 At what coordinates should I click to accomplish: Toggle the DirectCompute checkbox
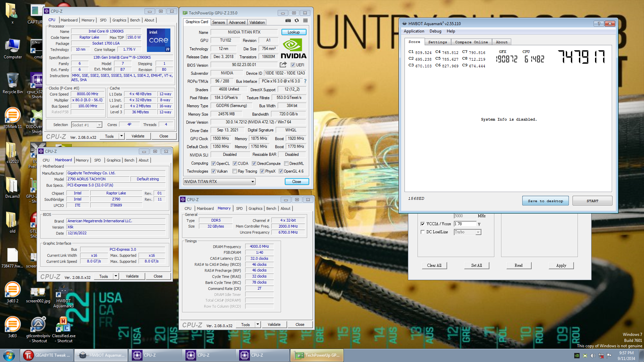coord(254,164)
